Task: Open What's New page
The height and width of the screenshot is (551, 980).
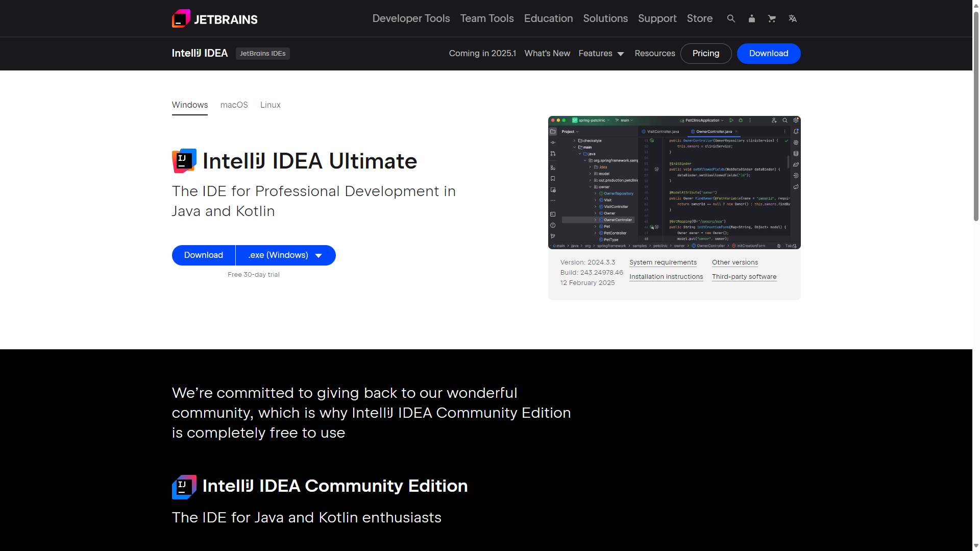Action: point(547,54)
